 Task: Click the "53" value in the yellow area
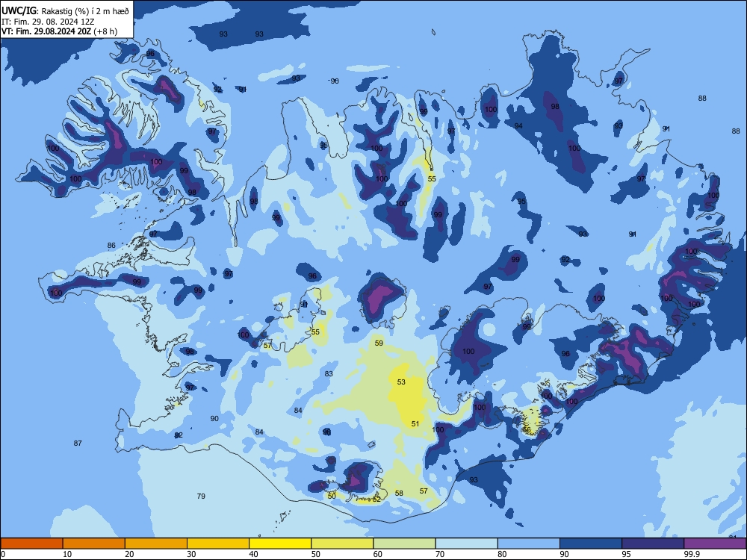pyautogui.click(x=401, y=382)
